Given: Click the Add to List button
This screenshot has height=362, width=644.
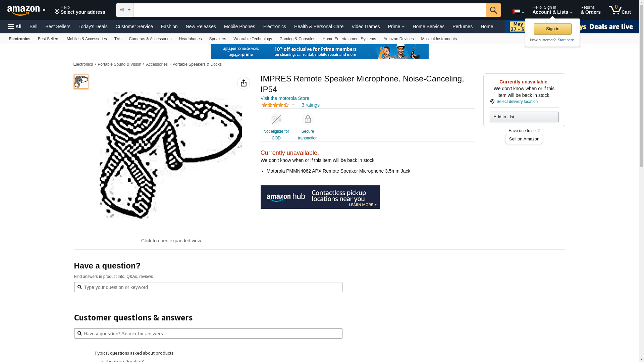Looking at the screenshot, I should click(524, 117).
